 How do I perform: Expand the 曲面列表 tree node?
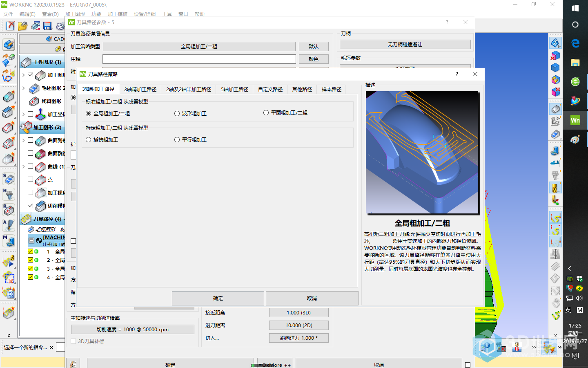click(24, 140)
